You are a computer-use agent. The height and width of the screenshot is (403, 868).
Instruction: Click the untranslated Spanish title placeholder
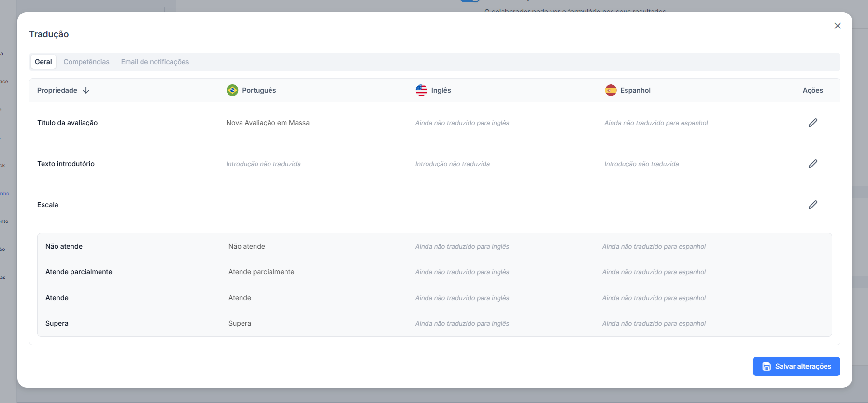point(656,123)
